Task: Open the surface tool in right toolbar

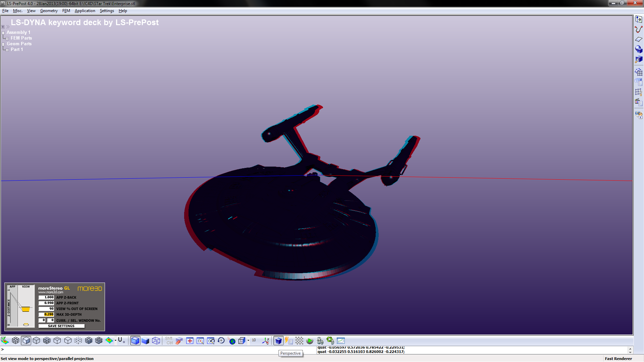Action: click(x=639, y=40)
